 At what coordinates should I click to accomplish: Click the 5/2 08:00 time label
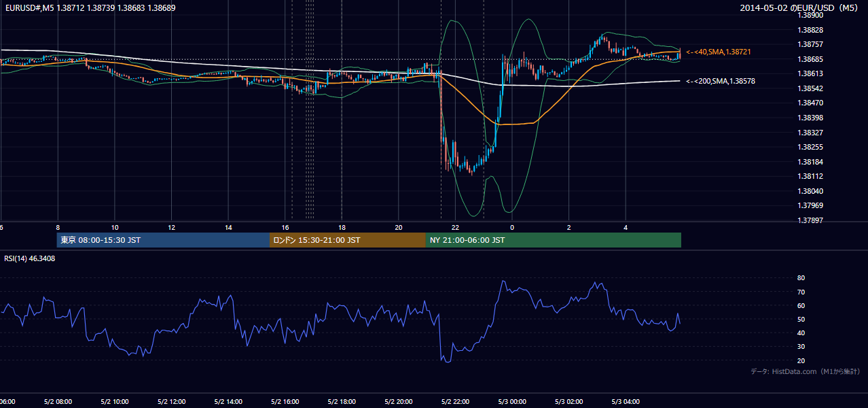tap(58, 402)
